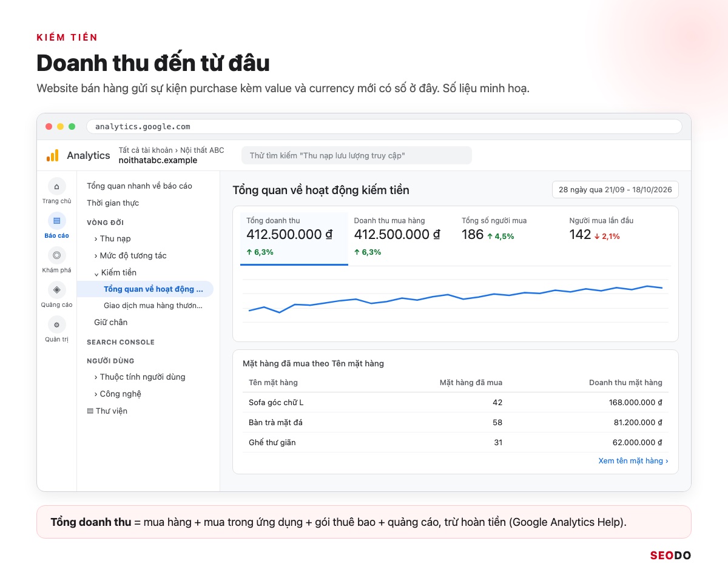Click the 81.200.000 ₫ revenue cell
728x575 pixels.
(638, 422)
